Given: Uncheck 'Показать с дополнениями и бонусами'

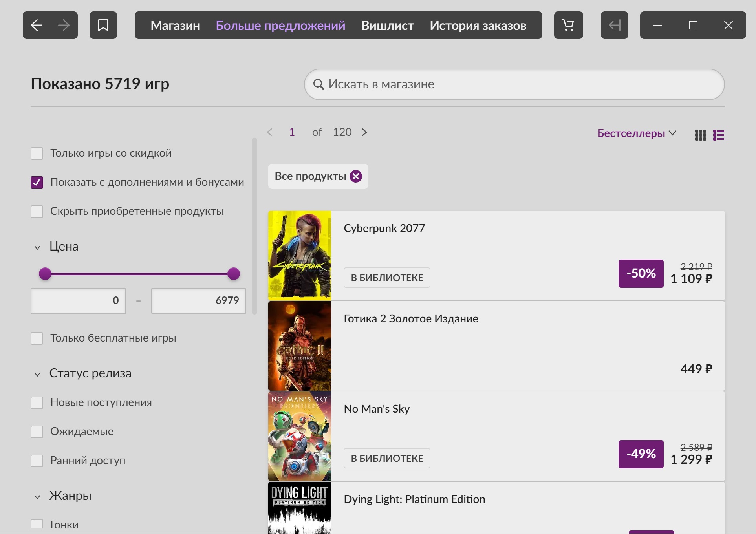Looking at the screenshot, I should (x=37, y=183).
